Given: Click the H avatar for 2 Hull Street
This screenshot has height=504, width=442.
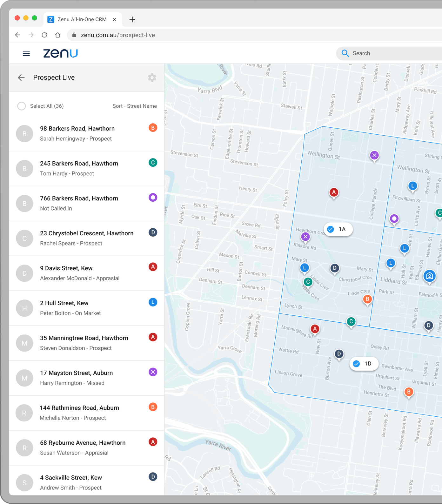Looking at the screenshot, I should click(24, 308).
